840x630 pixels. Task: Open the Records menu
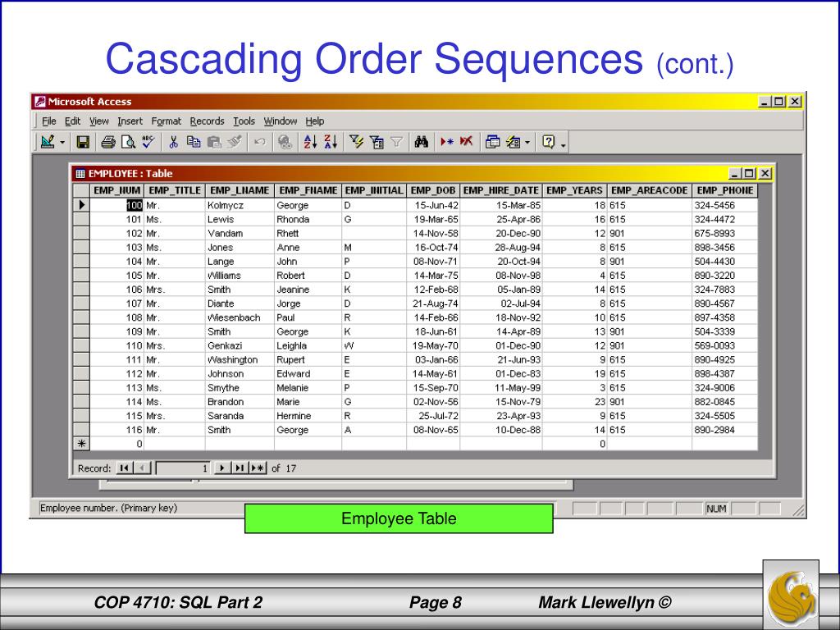207,121
